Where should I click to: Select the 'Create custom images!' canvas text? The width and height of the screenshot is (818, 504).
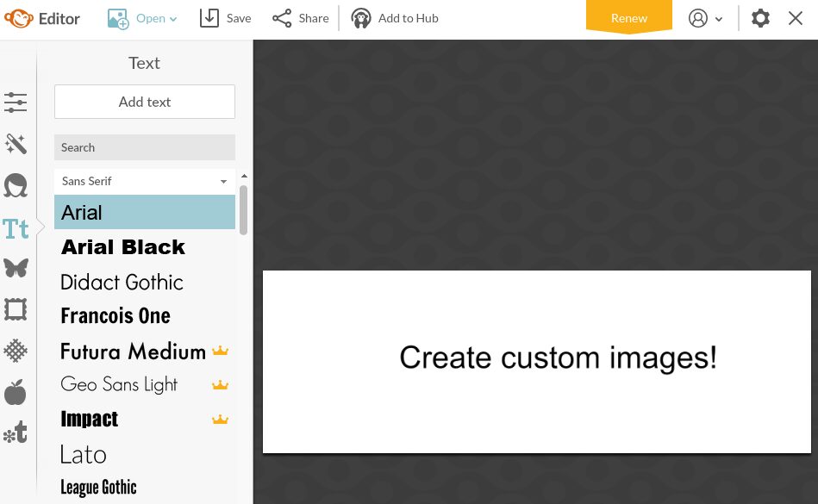click(559, 358)
